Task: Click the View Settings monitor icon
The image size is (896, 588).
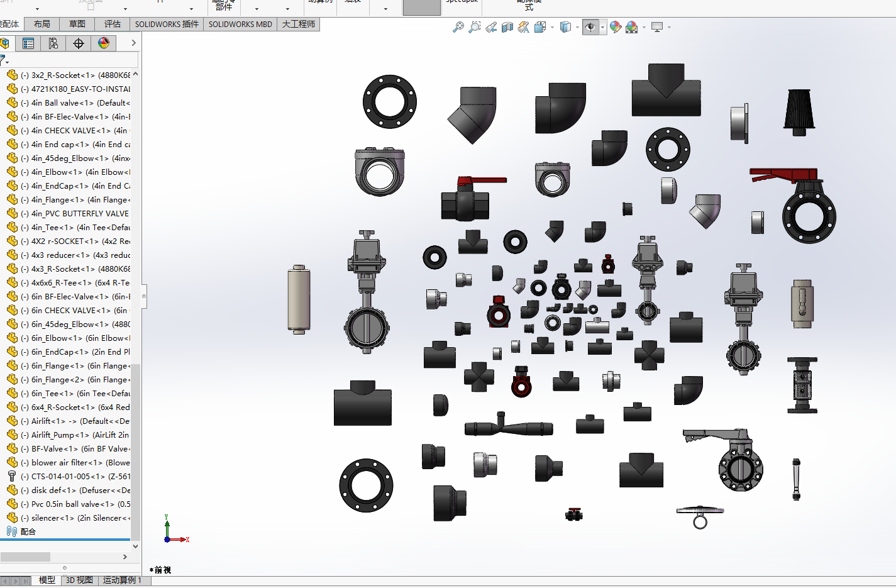Action: coord(657,27)
